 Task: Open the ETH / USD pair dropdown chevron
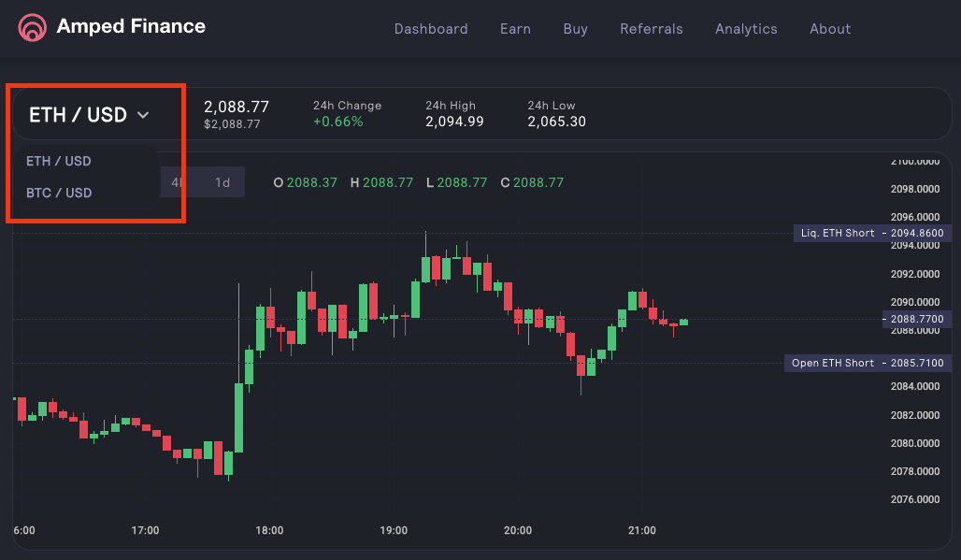coord(143,114)
